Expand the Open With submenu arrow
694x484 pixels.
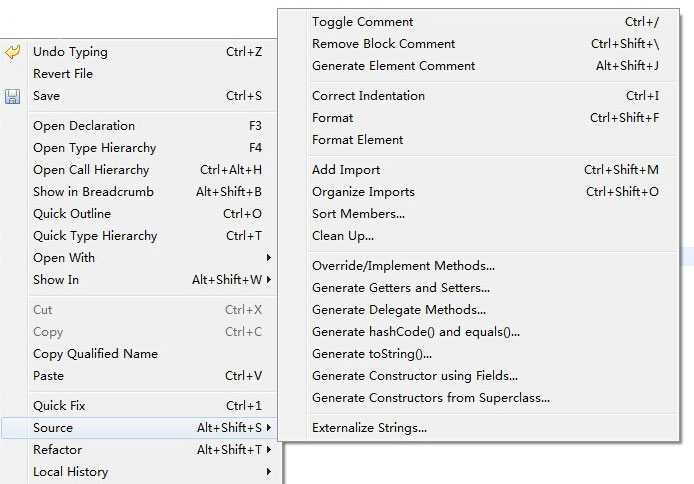(269, 257)
